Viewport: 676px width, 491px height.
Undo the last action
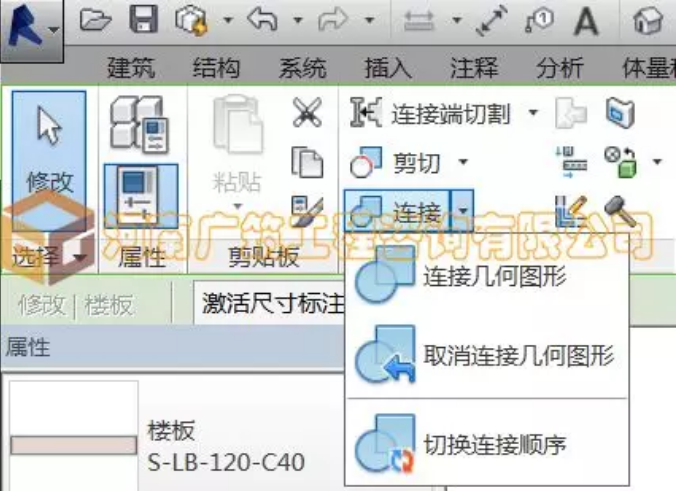(x=262, y=19)
